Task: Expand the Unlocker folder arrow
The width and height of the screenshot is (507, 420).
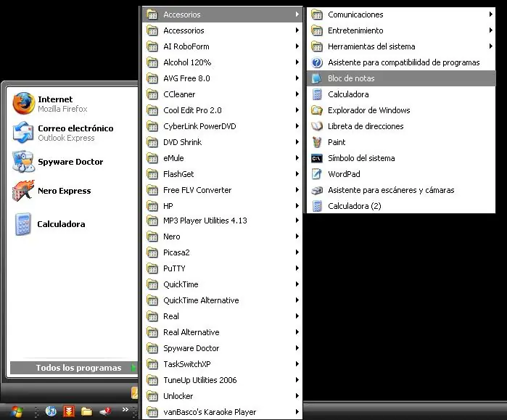Action: (x=297, y=396)
